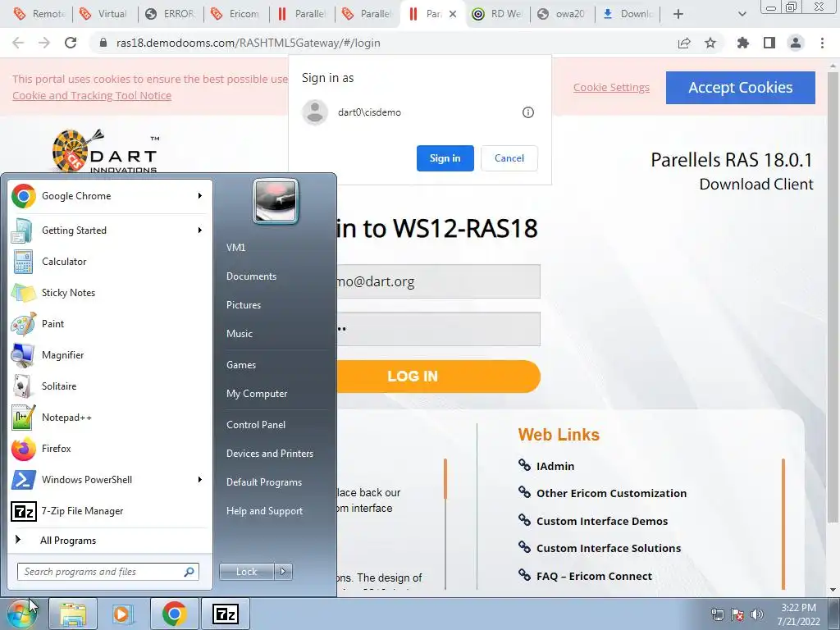840x630 pixels.
Task: Open 7-Zip File Manager from Start menu
Action: click(110, 511)
